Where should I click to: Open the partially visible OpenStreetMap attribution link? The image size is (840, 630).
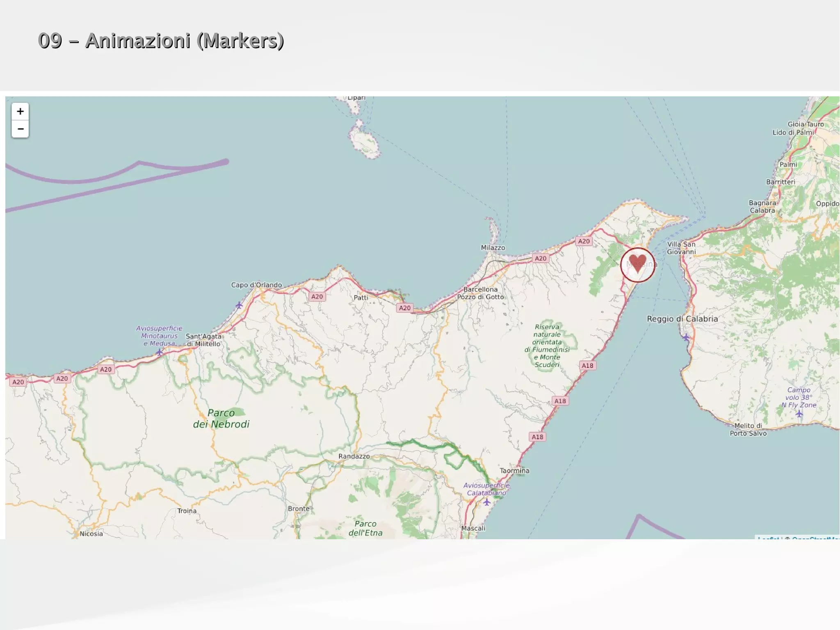(x=815, y=538)
